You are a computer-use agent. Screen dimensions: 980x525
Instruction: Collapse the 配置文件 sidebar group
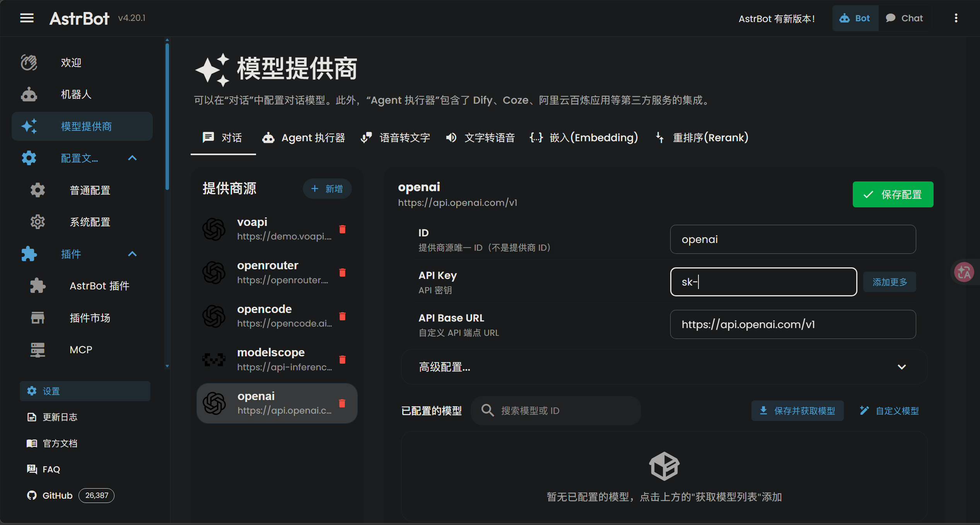[132, 158]
